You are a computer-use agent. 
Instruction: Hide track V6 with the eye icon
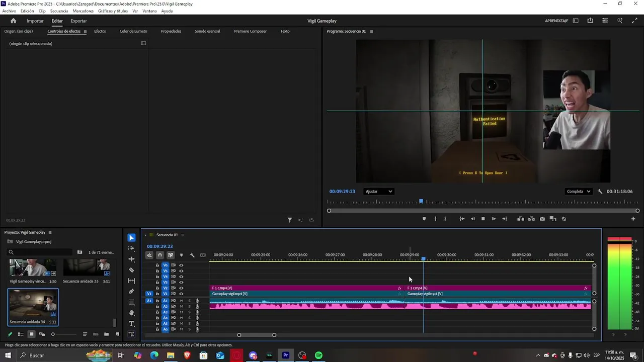coord(181,265)
